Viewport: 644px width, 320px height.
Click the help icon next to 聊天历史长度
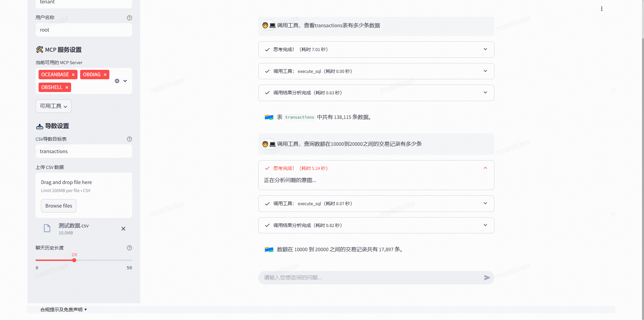pyautogui.click(x=129, y=248)
